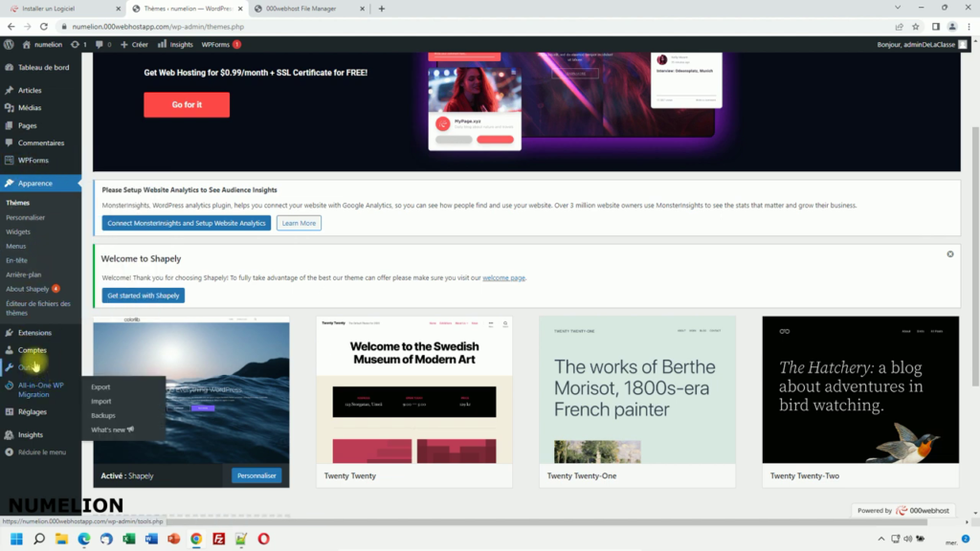Open Personnaliser under Apparence
This screenshot has height=551, width=980.
(25, 217)
